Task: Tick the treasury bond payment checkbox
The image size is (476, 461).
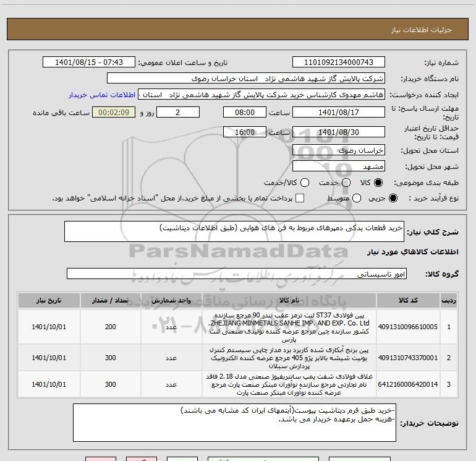Action: [300, 198]
